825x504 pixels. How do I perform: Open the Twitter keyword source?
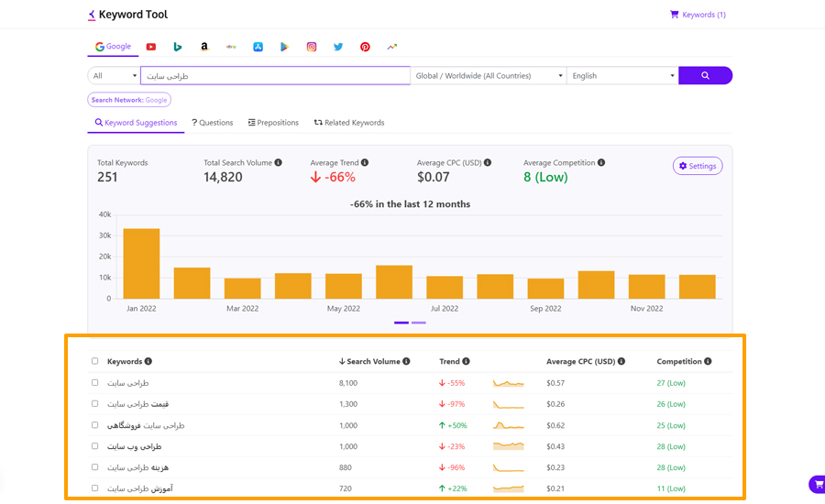tap(338, 47)
